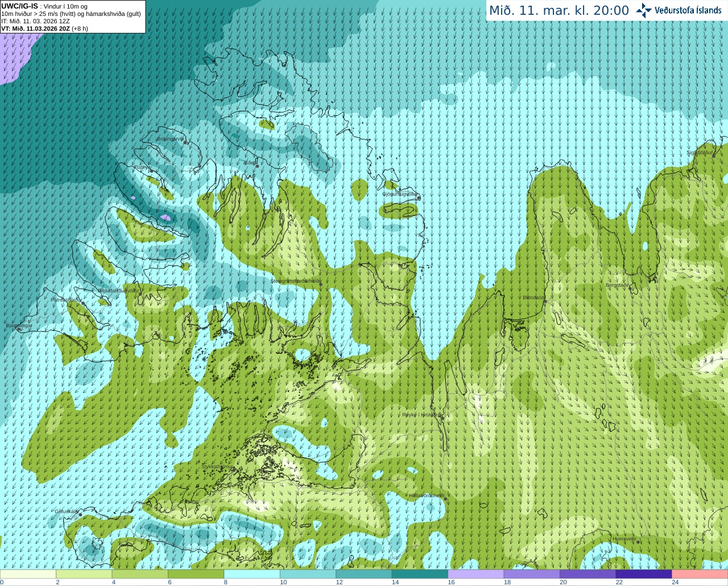Click the Reykir í Hrútafirði station label
Screen dimensions: 728x586
(421, 415)
